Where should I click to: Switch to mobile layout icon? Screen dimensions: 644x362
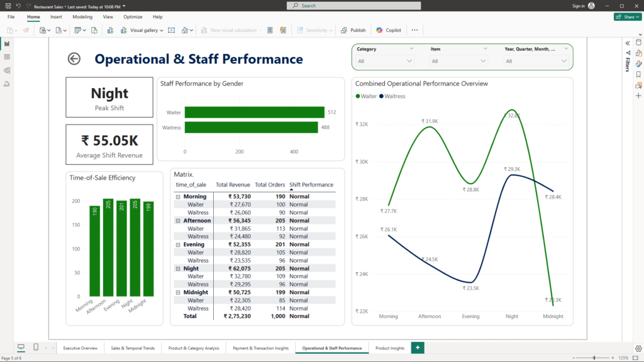[x=36, y=348]
